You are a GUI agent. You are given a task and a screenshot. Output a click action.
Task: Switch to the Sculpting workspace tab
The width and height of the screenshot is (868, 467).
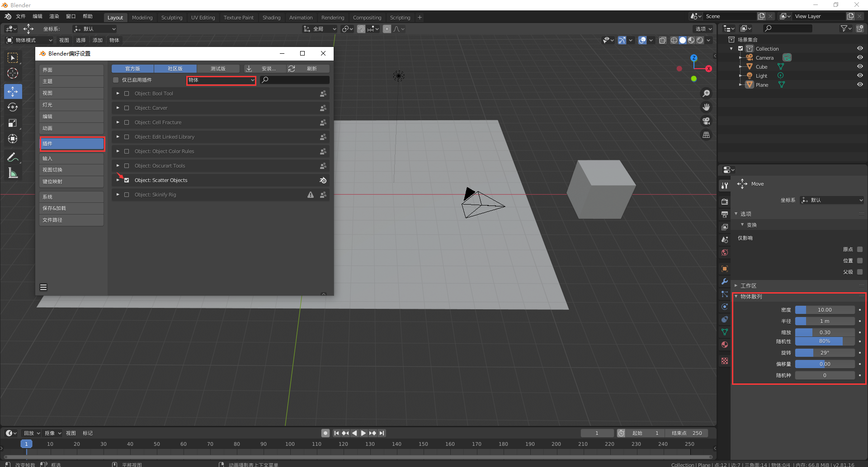[x=172, y=18]
